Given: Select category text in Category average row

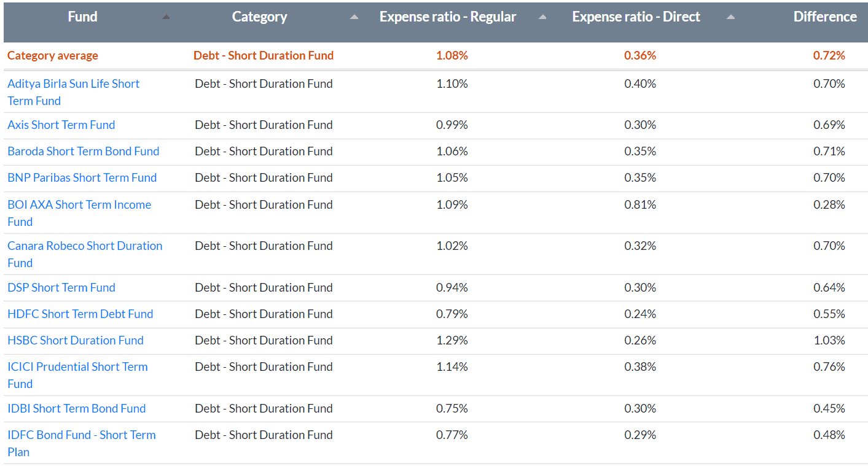Looking at the screenshot, I should (x=264, y=55).
